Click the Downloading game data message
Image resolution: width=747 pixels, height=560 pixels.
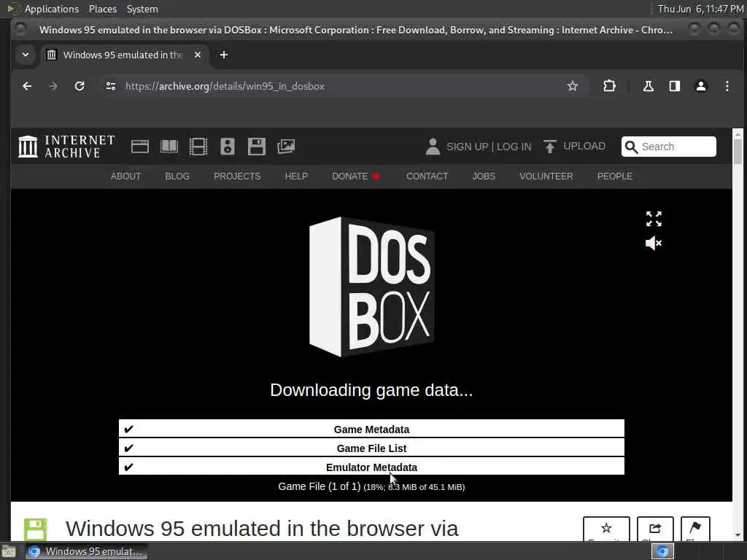coord(371,390)
